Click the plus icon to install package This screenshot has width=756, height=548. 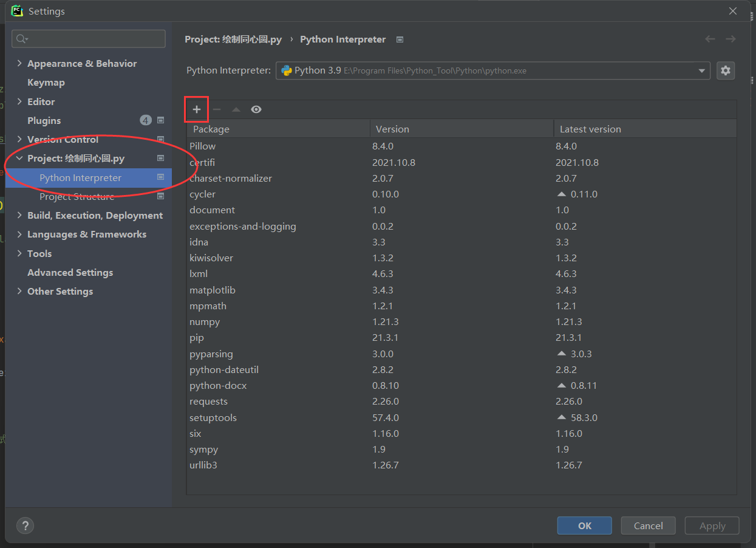196,109
